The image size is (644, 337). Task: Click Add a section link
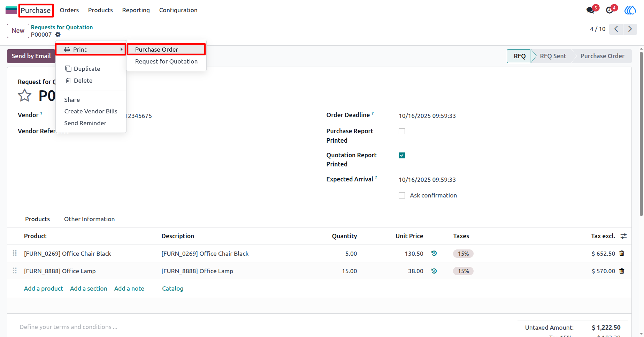(89, 289)
